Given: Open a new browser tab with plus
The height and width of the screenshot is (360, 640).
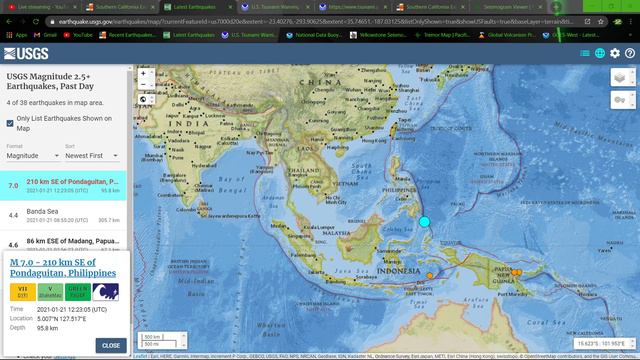Looking at the screenshot, I should click(x=556, y=7).
